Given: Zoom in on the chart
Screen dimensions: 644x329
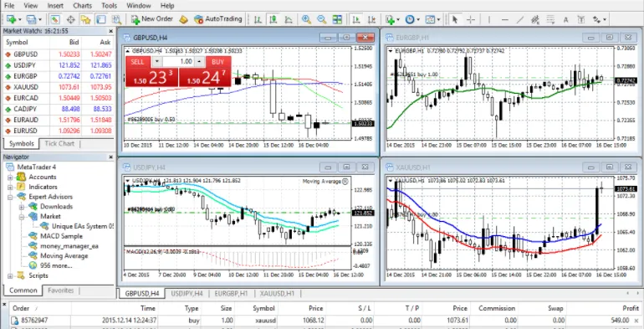Looking at the screenshot, I should click(x=306, y=19).
